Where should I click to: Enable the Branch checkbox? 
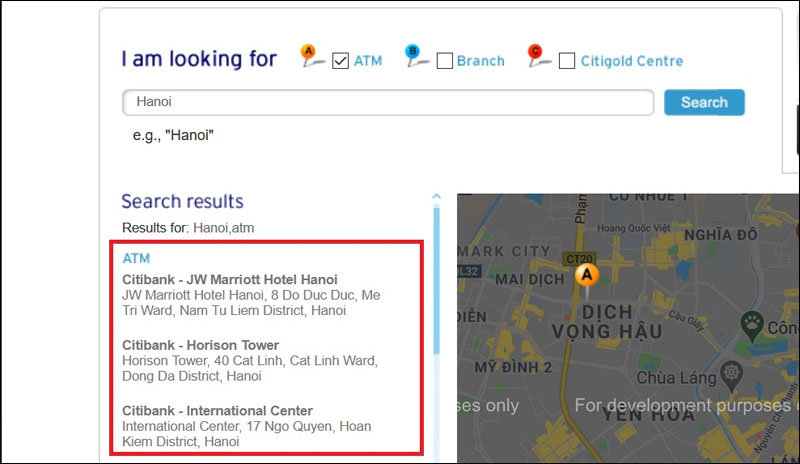445,61
